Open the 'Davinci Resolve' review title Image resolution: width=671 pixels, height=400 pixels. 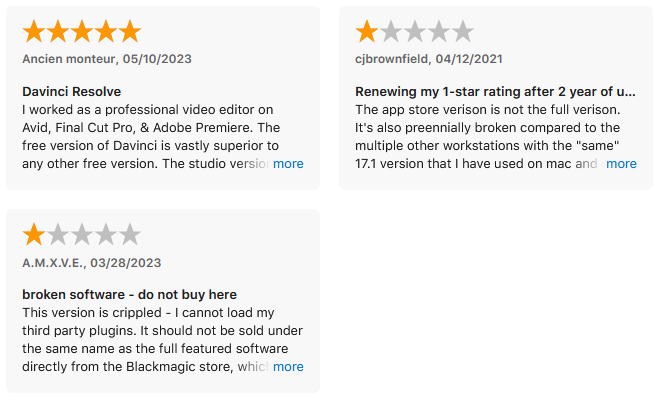pos(71,91)
